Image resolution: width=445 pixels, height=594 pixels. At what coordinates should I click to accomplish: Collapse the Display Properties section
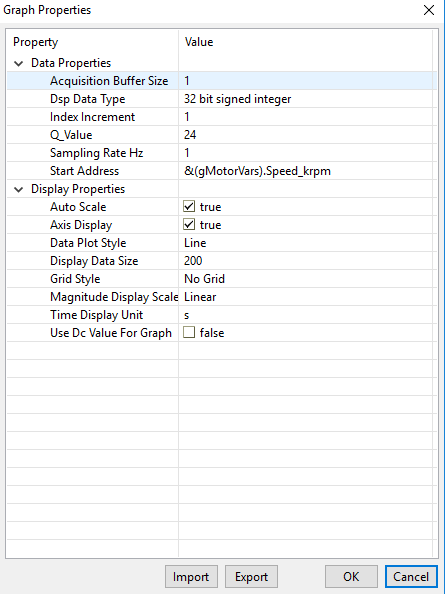click(19, 189)
